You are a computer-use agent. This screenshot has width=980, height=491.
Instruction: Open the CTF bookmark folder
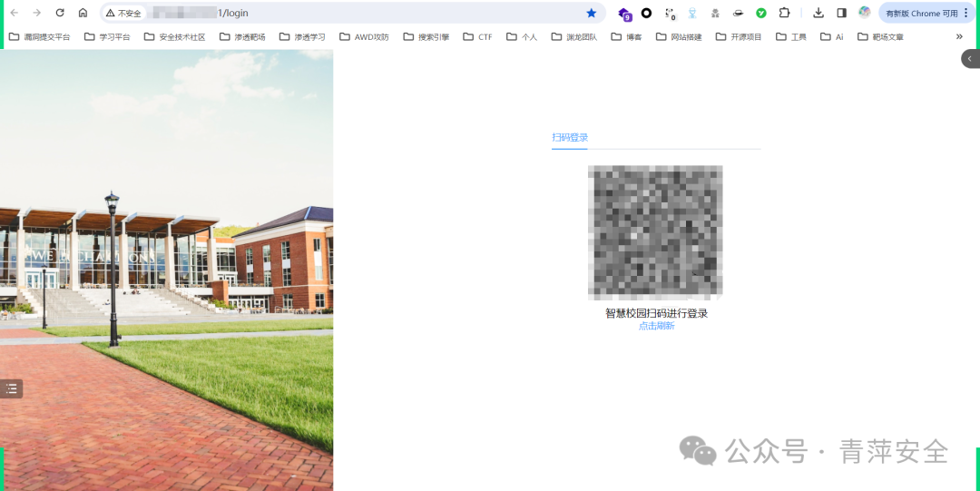[477, 37]
